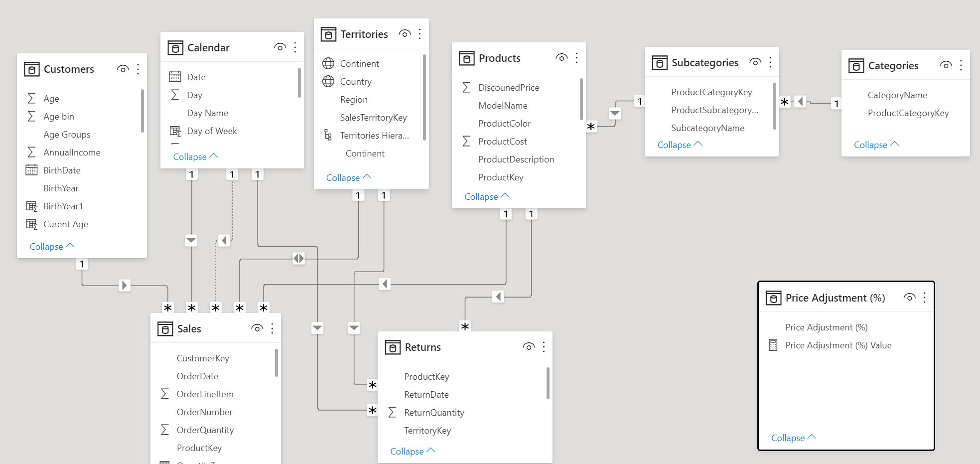Toggle the eye icon on Price Adjustment table
Viewport: 980px width, 464px height.
point(909,297)
